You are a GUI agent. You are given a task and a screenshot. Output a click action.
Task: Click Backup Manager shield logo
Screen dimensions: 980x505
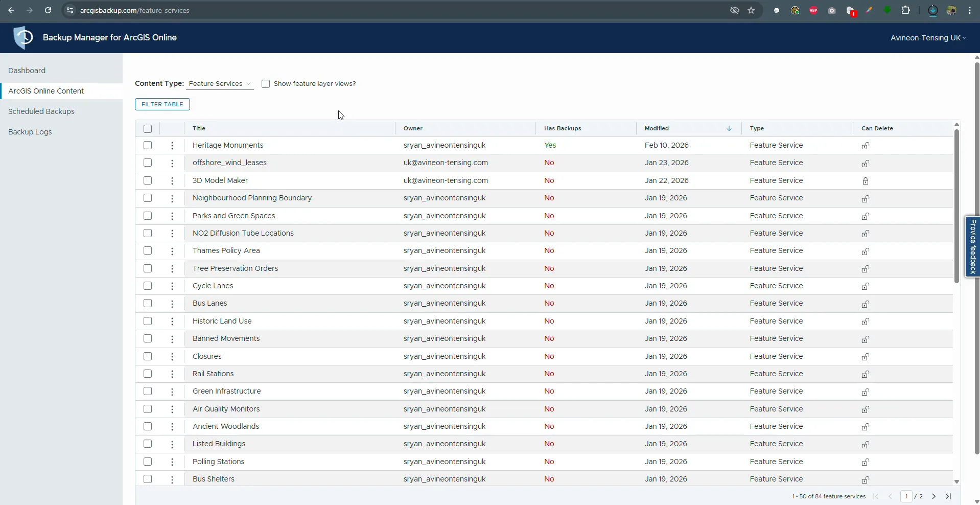pos(23,37)
